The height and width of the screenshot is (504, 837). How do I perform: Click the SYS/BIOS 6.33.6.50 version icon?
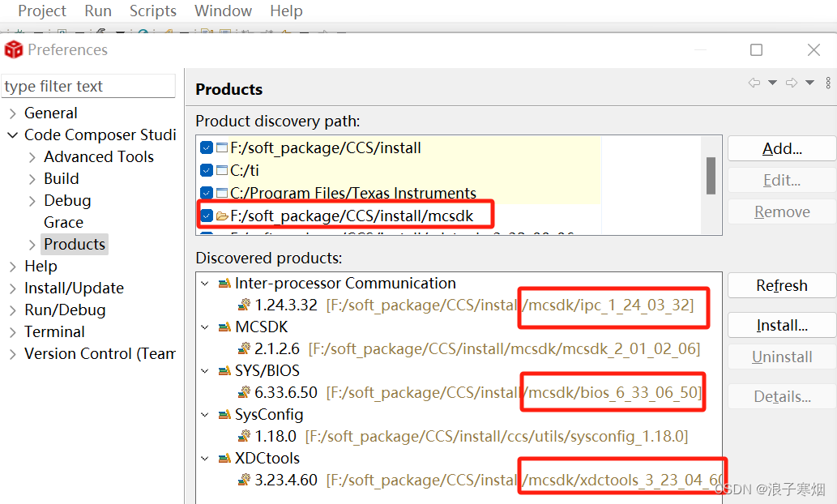(244, 392)
